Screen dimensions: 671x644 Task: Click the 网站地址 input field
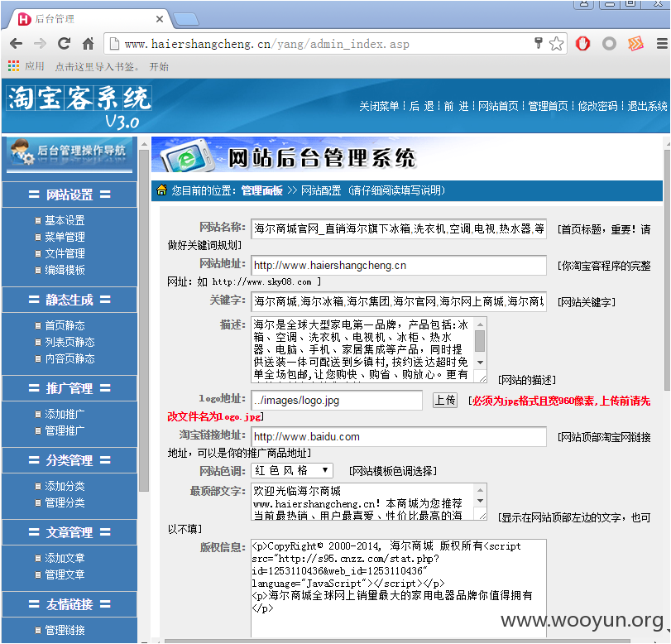[x=399, y=266]
